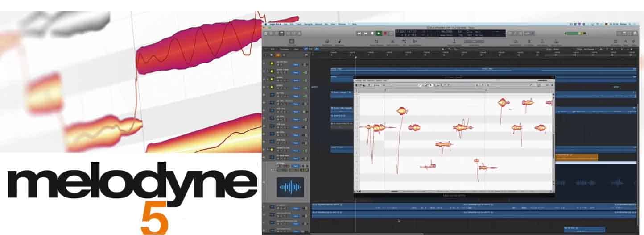Open the Mix menu
This screenshot has width=644, height=235.
(x=326, y=24)
